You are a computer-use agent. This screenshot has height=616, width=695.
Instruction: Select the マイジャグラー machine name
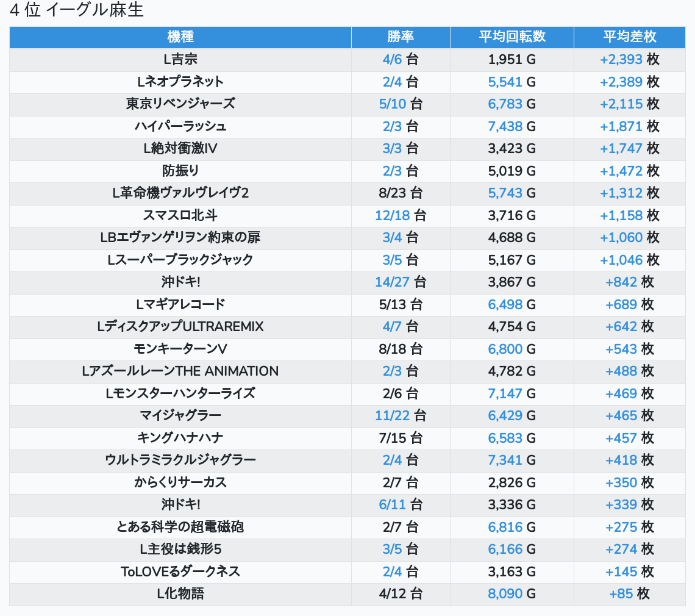coord(180,415)
